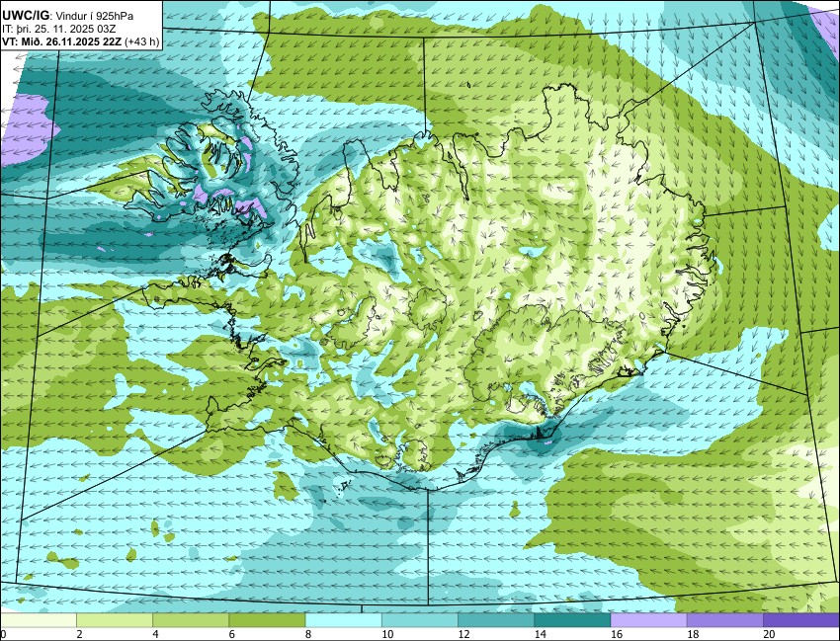Click the 'VT: Mið. 26.11.2025 22Z' valid time
The width and height of the screenshot is (840, 641).
(61, 41)
